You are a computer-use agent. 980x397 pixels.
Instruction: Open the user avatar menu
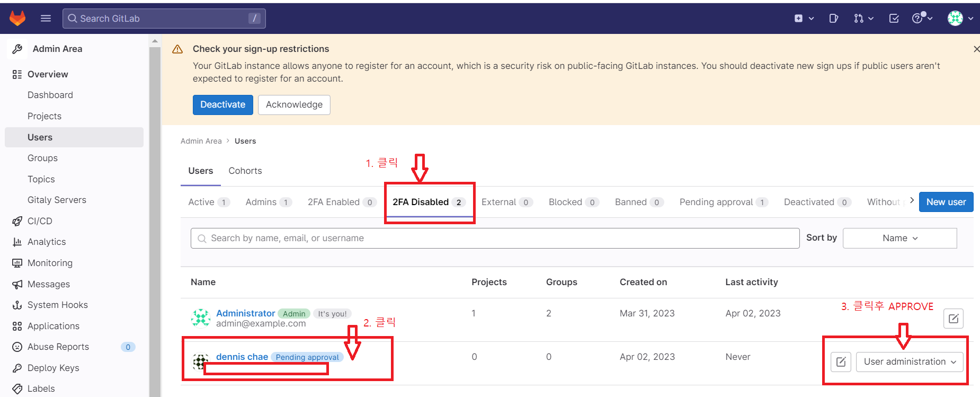(x=960, y=18)
